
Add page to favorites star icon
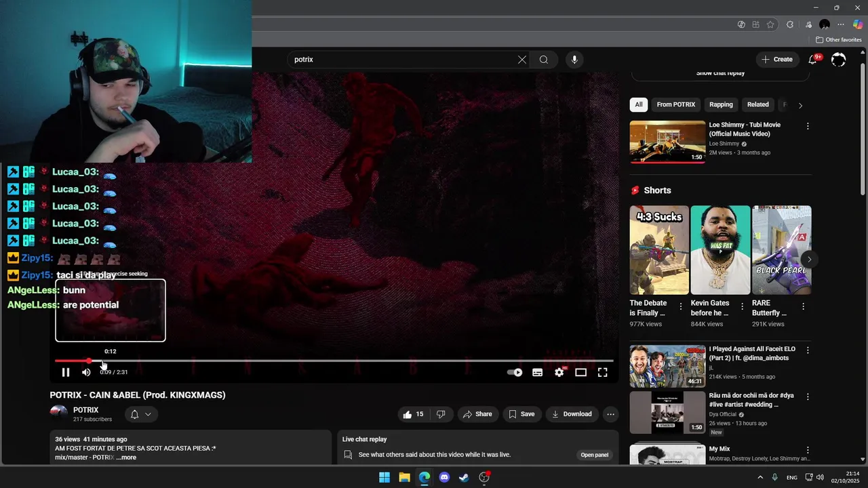770,24
